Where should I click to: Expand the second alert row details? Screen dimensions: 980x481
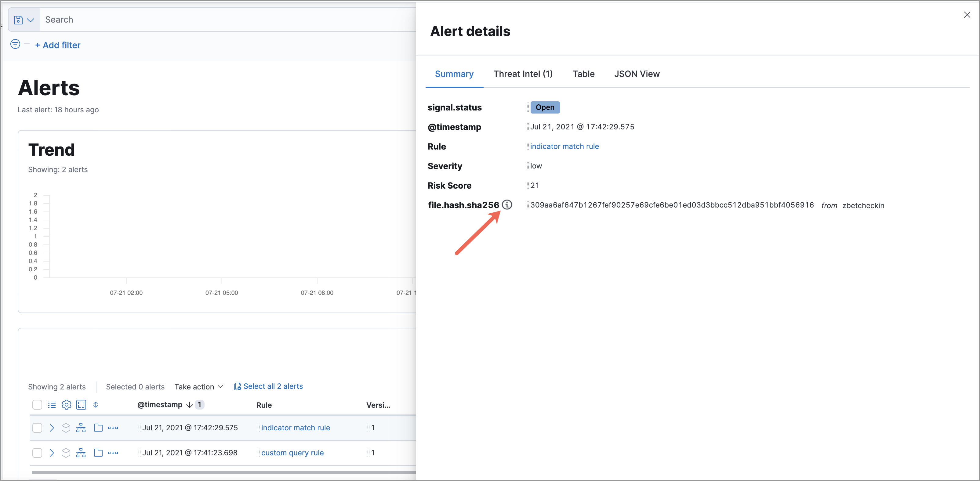pos(52,453)
